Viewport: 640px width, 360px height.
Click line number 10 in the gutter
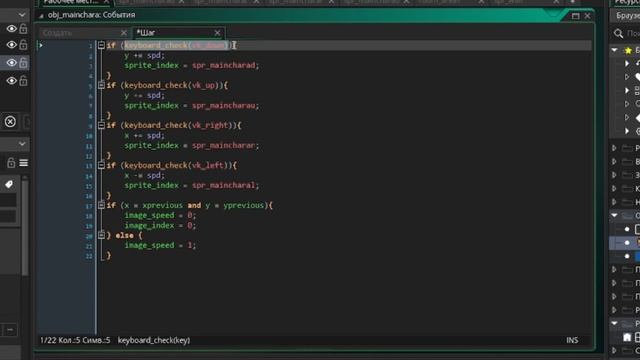click(x=89, y=136)
